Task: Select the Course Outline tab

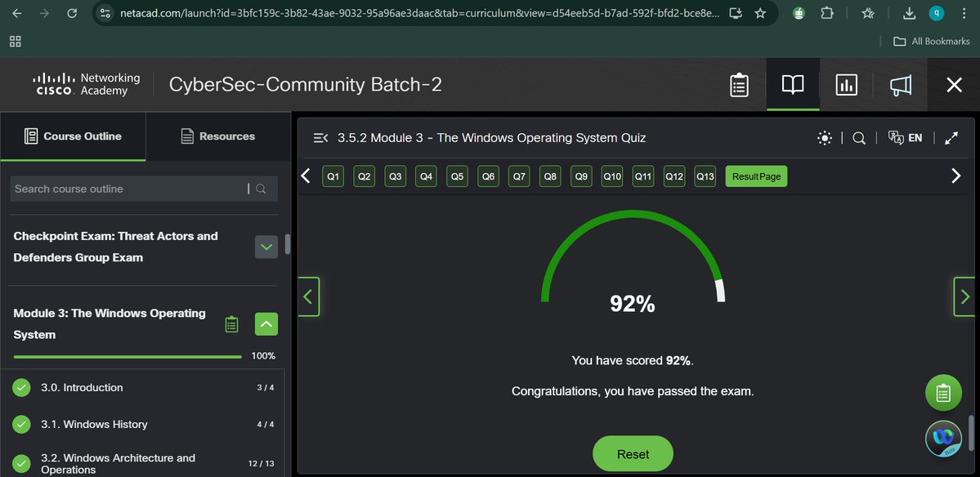Action: pos(73,136)
